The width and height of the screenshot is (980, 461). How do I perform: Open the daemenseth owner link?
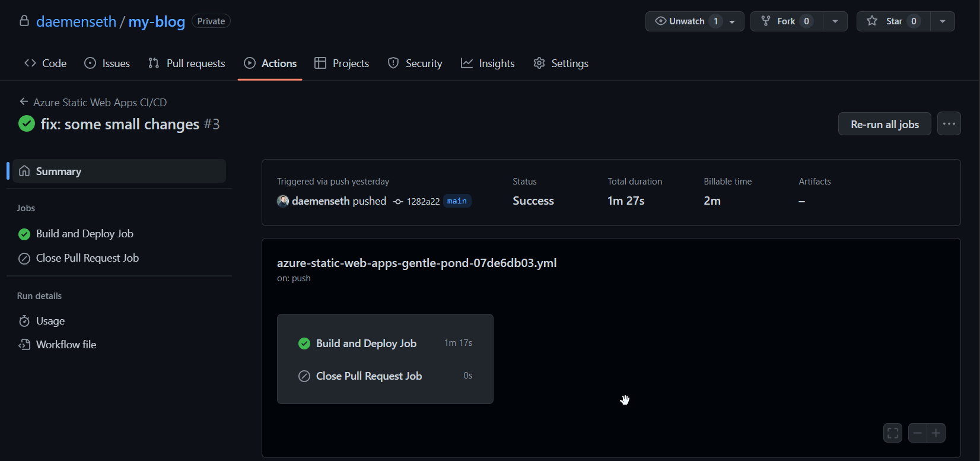[x=76, y=21]
